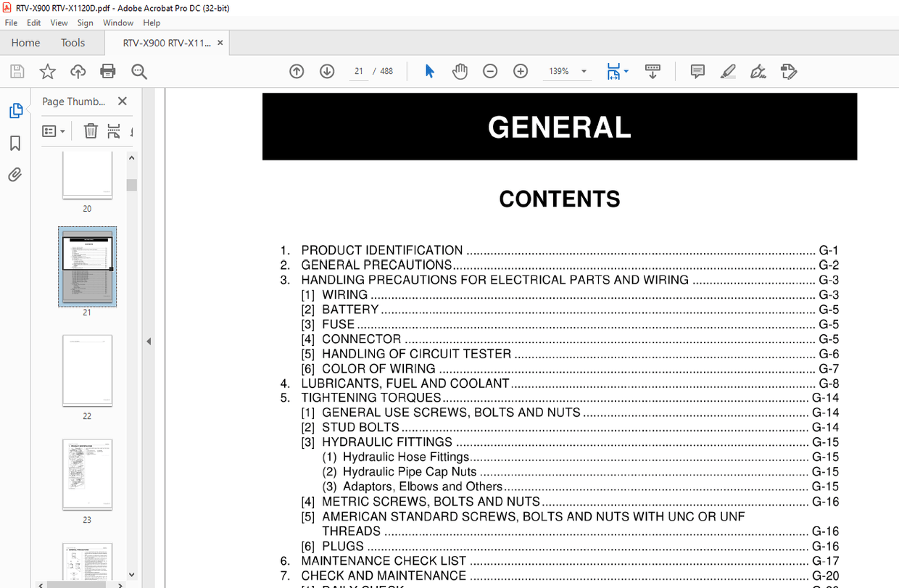Toggle the Selection arrow tool
This screenshot has height=588, width=899.
(429, 71)
